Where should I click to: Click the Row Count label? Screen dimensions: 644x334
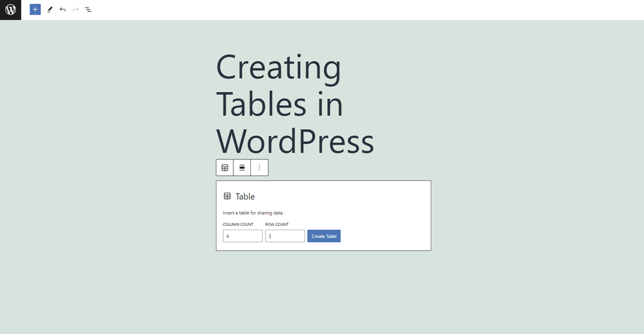pos(277,225)
